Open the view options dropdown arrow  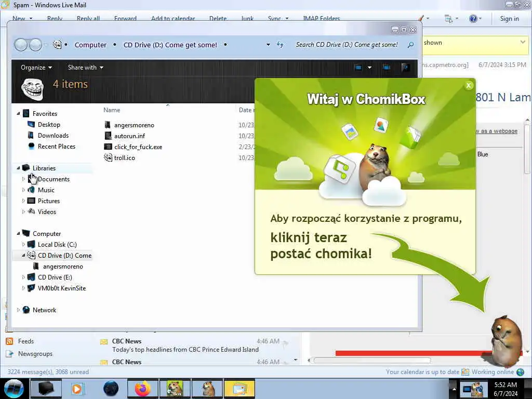(x=369, y=67)
